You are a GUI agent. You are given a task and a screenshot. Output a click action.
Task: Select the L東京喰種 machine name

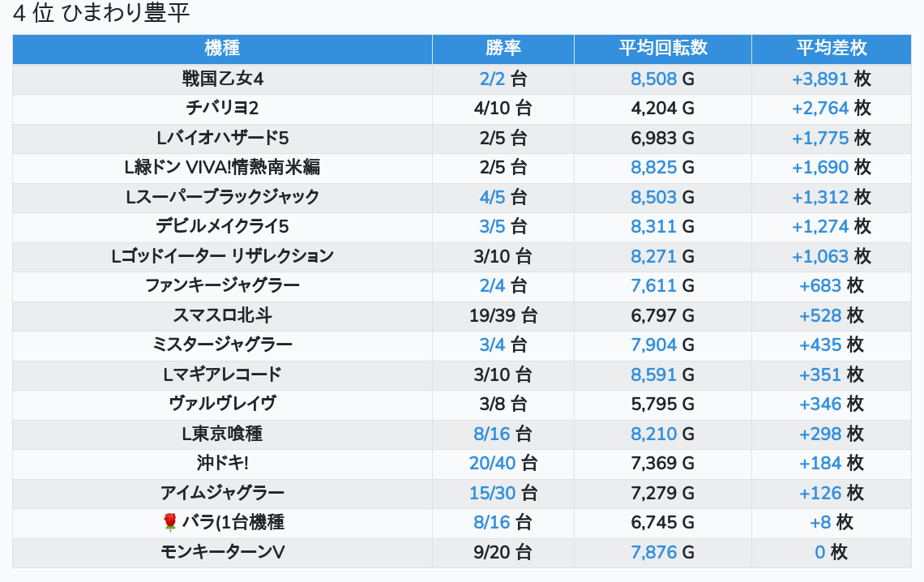click(x=222, y=434)
